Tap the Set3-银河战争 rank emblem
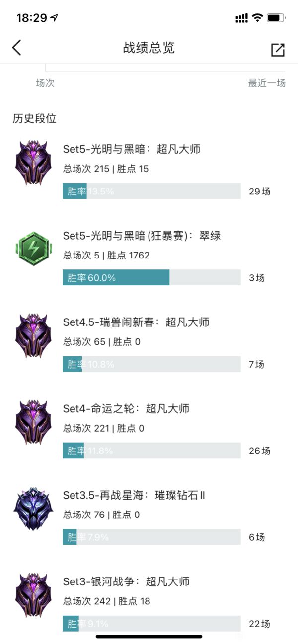This screenshot has height=644, width=298. [x=33, y=595]
